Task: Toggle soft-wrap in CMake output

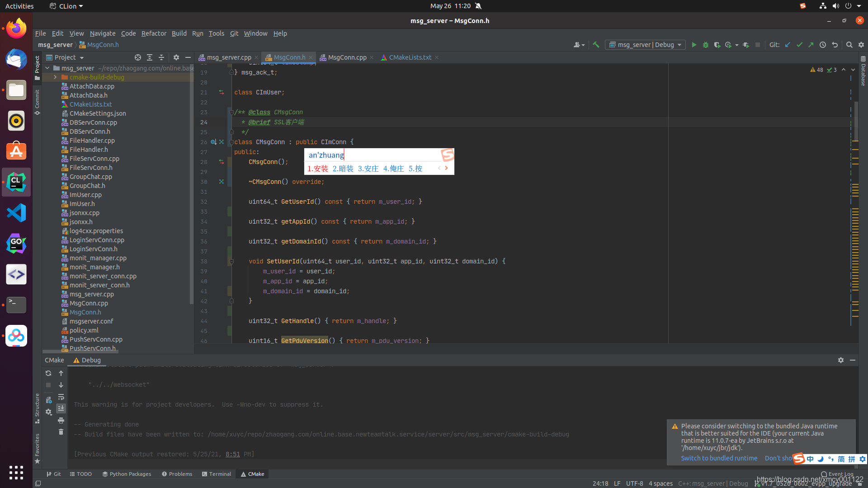Action: pos(61,397)
